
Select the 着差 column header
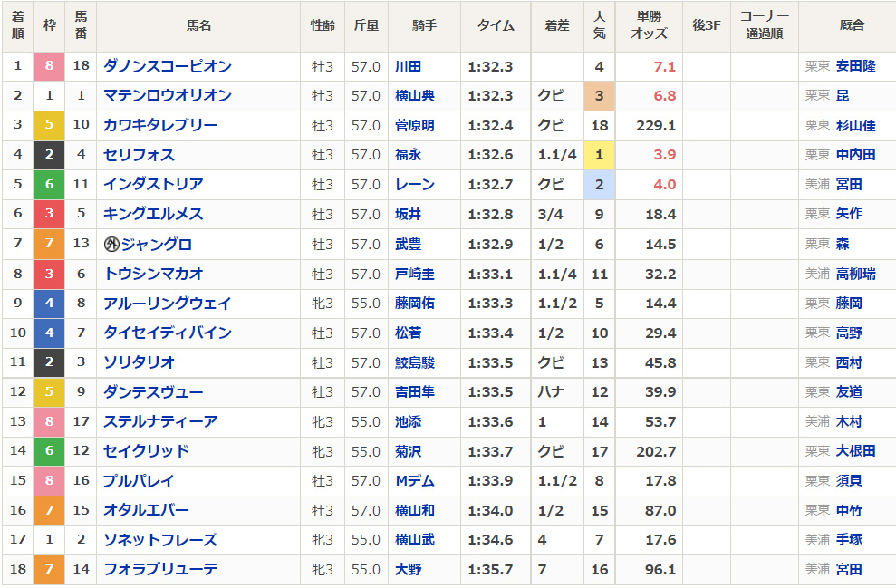pyautogui.click(x=557, y=25)
